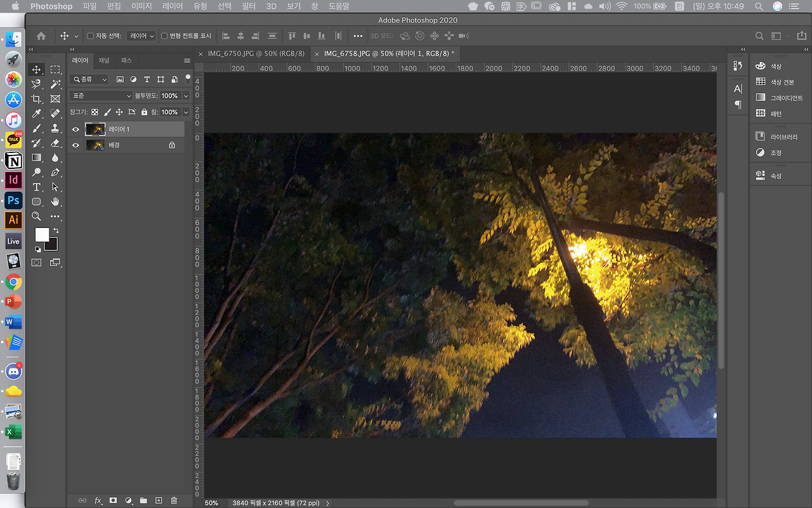
Task: Open Google Chrome from the Dock
Action: [13, 281]
